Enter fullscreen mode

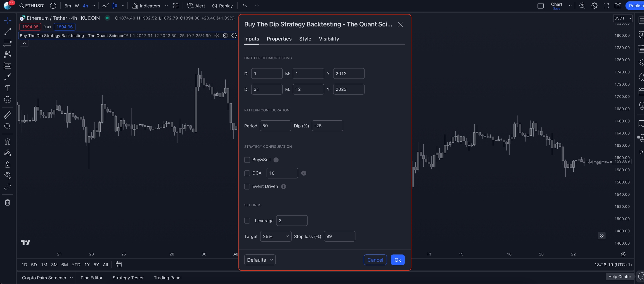pyautogui.click(x=606, y=6)
